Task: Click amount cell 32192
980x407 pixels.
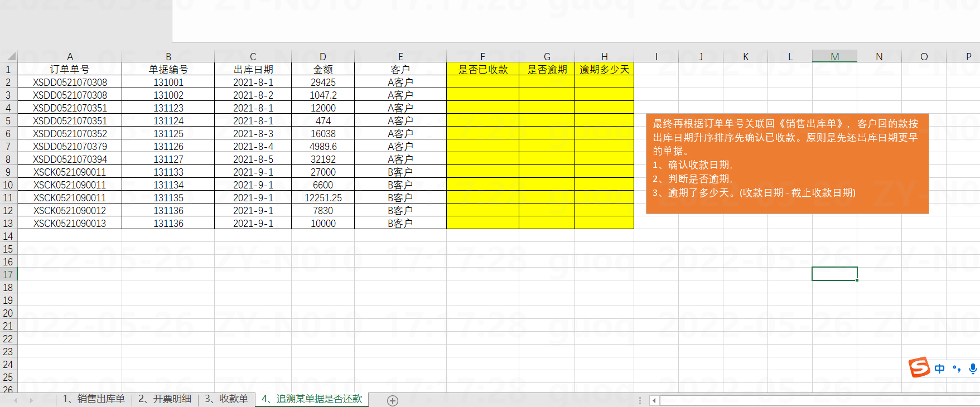Action: (x=323, y=159)
